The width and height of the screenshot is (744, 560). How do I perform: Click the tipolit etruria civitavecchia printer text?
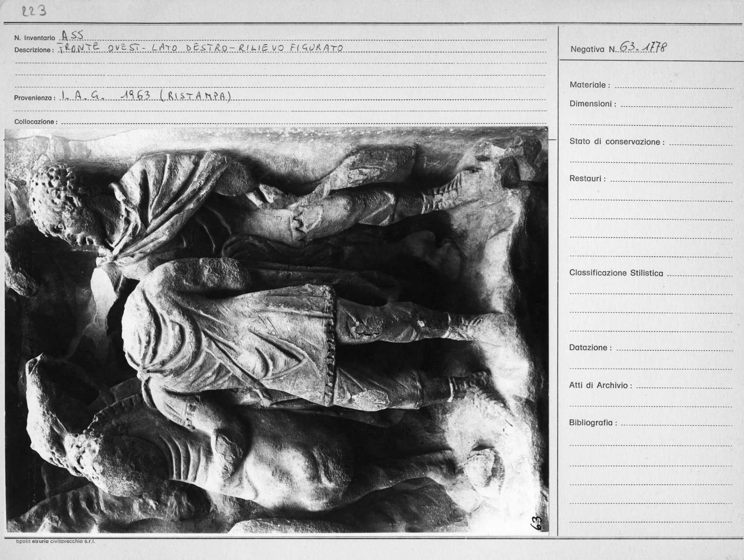[x=55, y=542]
